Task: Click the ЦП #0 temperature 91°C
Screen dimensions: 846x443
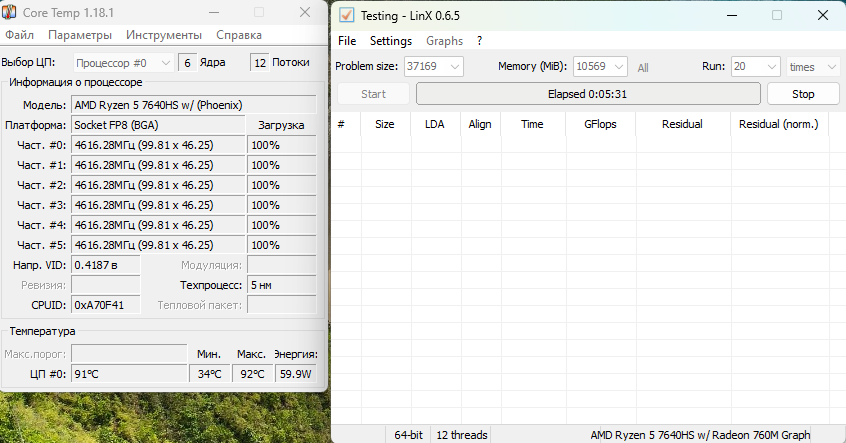Action: [x=129, y=373]
